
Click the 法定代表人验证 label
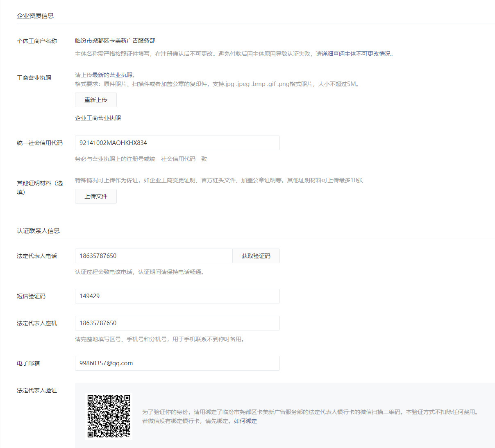37,390
